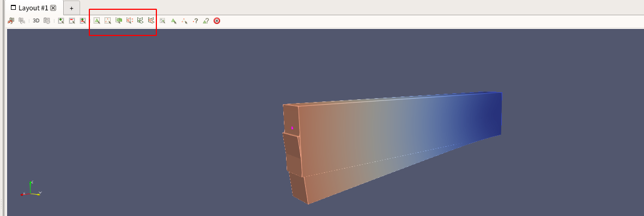
Task: Enable Subtract Selection modifier
Action: point(72,21)
